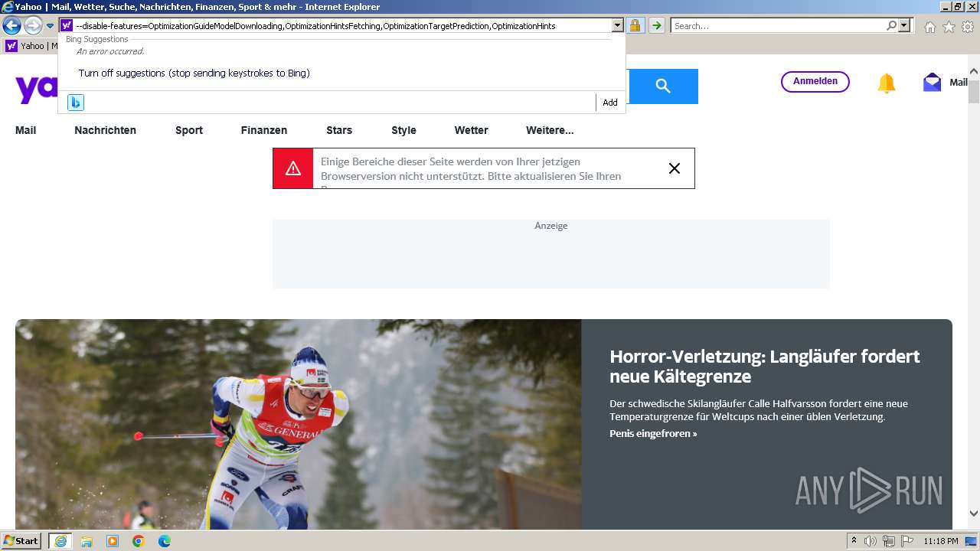Click the Anzeige ad label
Image resolution: width=980 pixels, height=551 pixels.
tap(551, 226)
